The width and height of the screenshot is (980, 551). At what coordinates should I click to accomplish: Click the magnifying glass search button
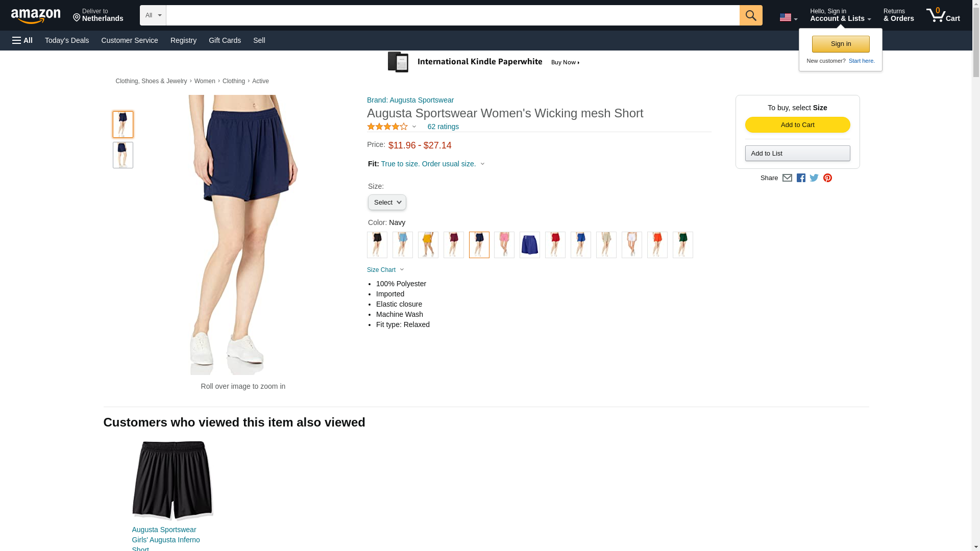[x=750, y=15]
